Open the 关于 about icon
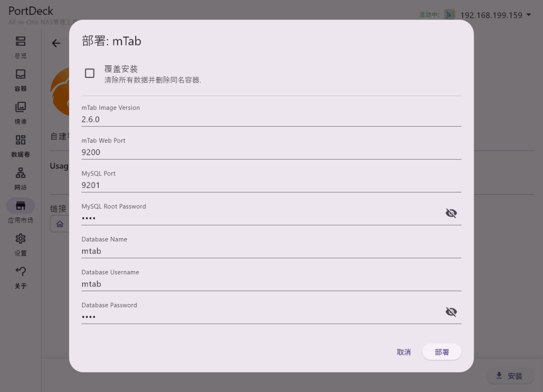543x392 pixels. 20,272
